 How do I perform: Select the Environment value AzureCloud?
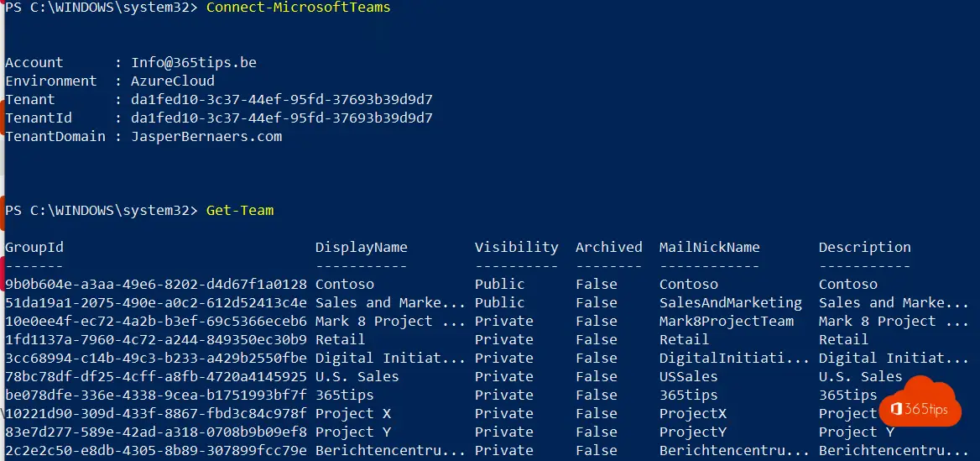pos(173,81)
